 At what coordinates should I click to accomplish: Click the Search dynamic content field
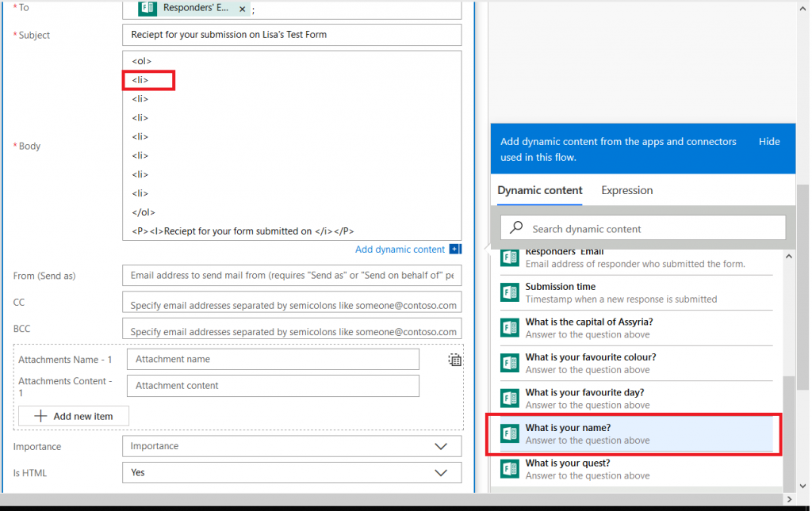tap(642, 227)
